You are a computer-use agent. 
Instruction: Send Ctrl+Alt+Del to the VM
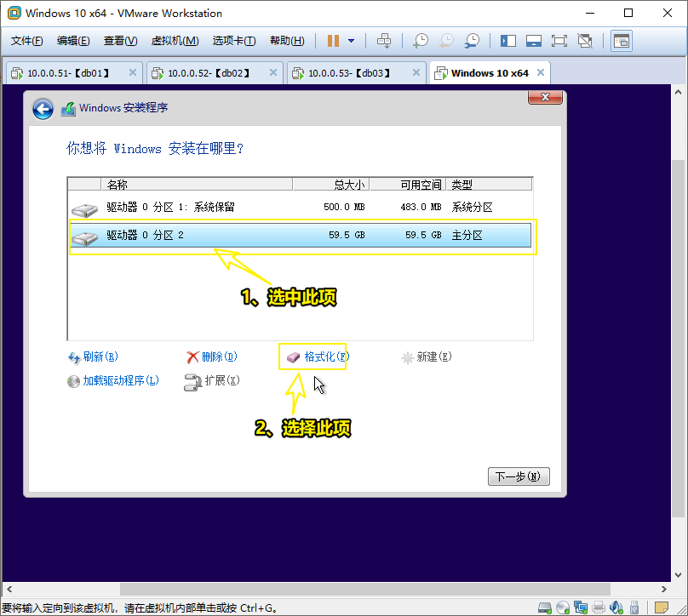click(x=384, y=41)
